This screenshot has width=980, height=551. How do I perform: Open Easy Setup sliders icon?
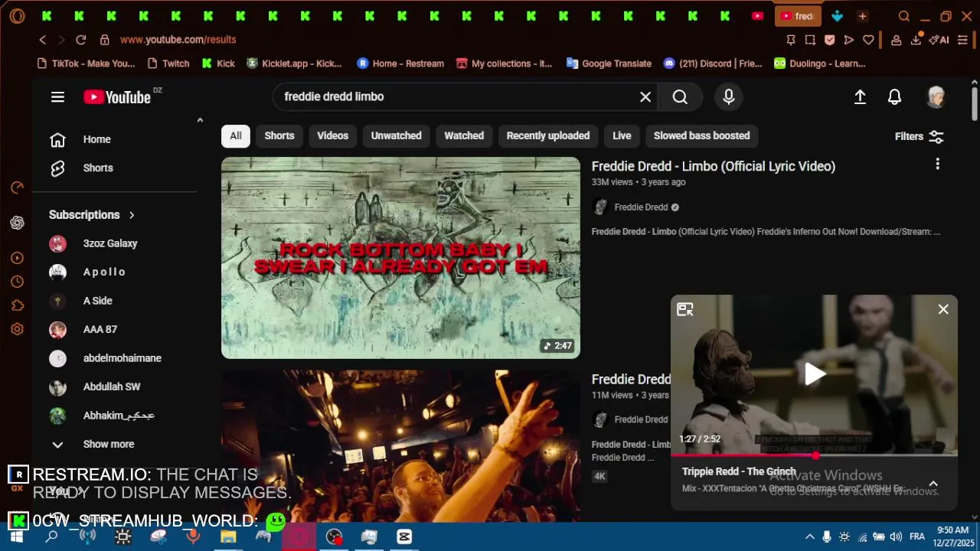tap(963, 40)
